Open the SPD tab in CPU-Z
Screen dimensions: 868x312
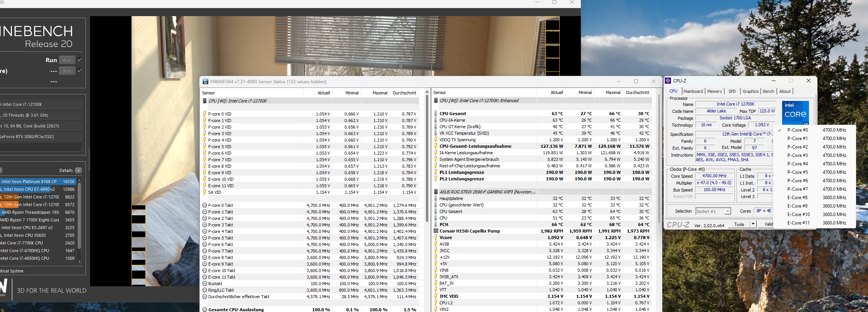point(732,91)
